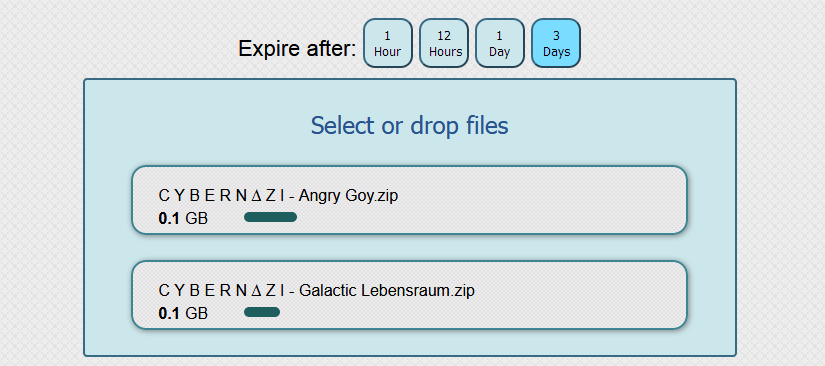The image size is (825, 366).
Task: Click the 'Hour' text on the 1 Hour button
Action: (388, 52)
